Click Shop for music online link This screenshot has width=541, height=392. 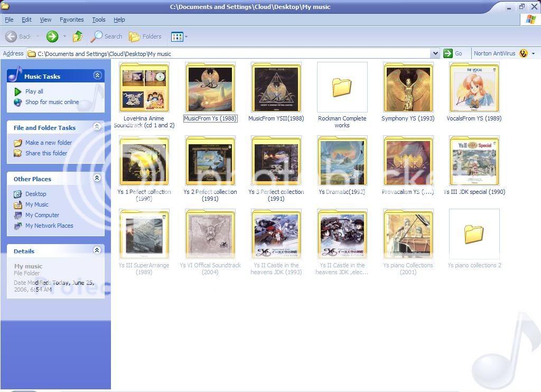coord(52,102)
